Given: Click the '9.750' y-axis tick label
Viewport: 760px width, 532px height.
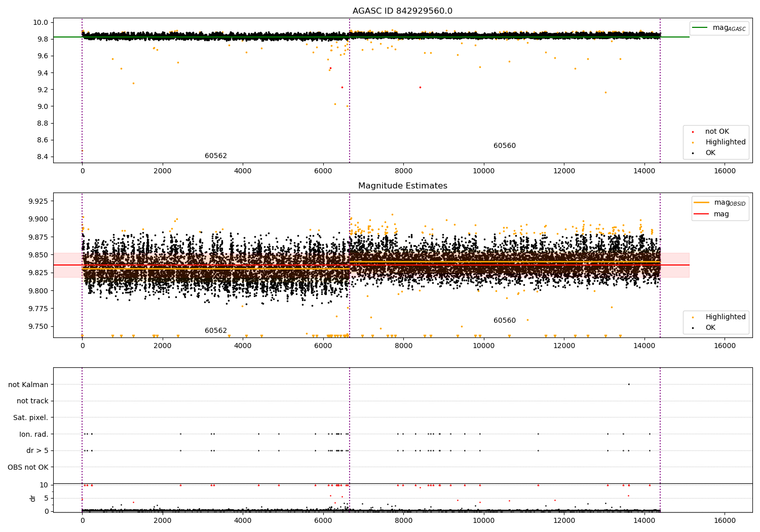Looking at the screenshot, I should click(x=39, y=326).
